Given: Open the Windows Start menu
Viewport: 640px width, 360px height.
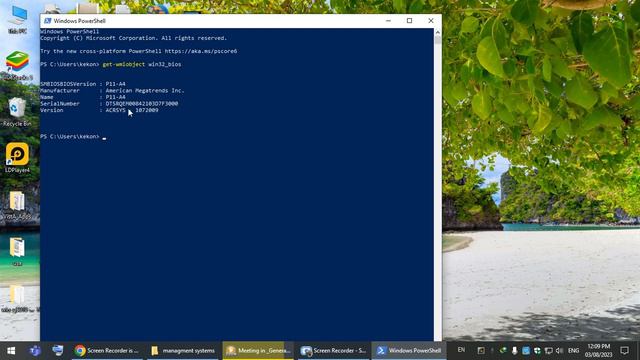Looking at the screenshot, I should (x=11, y=351).
